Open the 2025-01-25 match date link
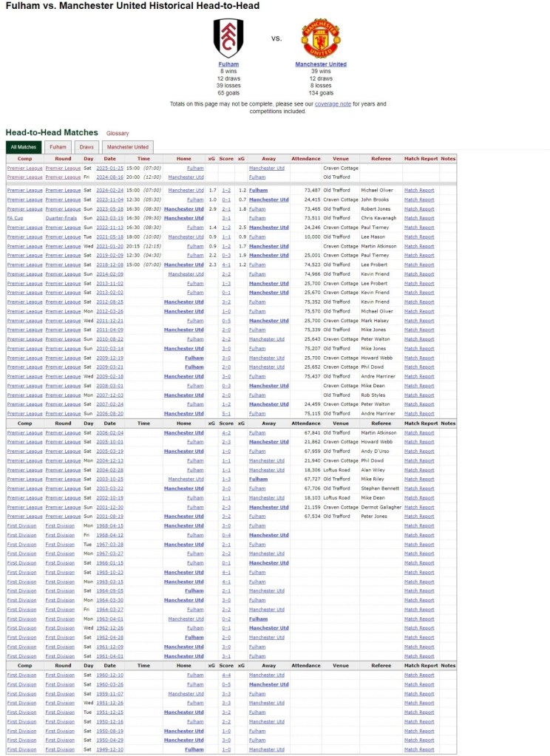This screenshot has height=756, width=550. point(109,168)
